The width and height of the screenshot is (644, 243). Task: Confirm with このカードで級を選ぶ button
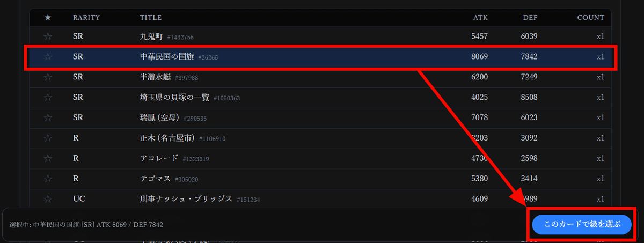[x=582, y=225]
